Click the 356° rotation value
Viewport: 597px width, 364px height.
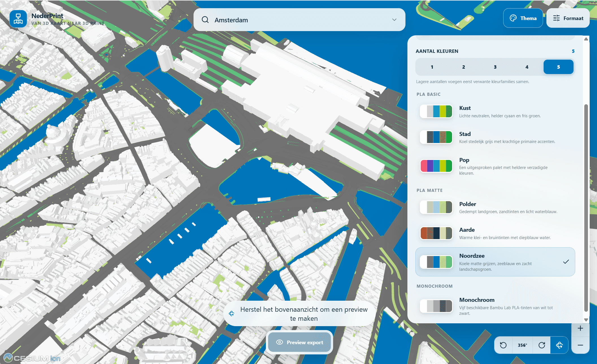click(522, 345)
